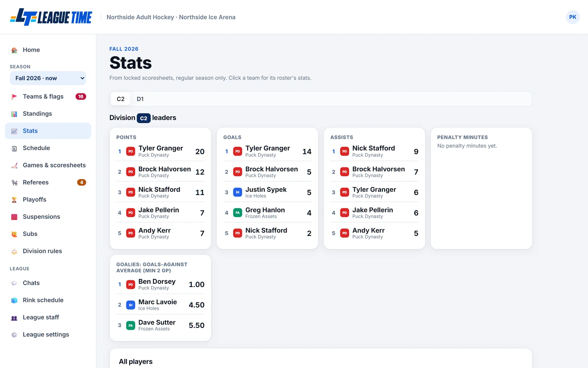Click the Standings bar chart icon

pos(14,114)
